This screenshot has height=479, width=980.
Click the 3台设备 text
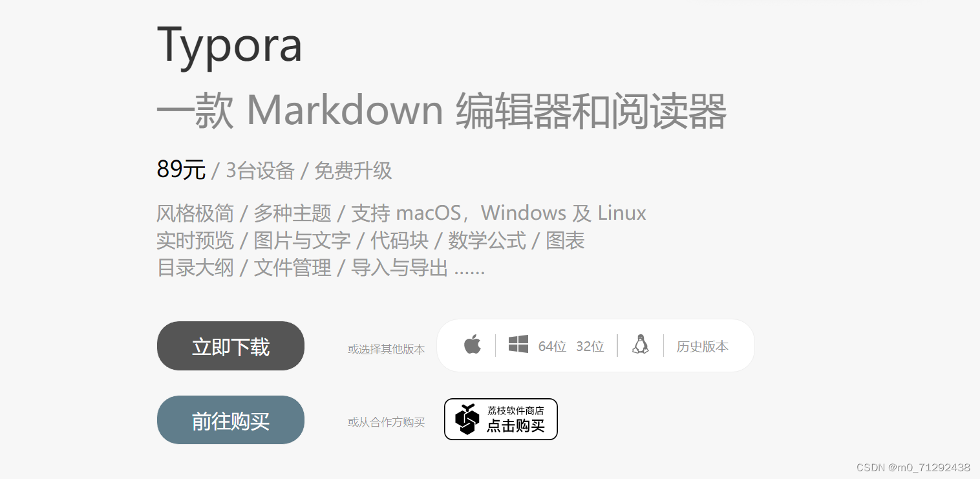(261, 171)
